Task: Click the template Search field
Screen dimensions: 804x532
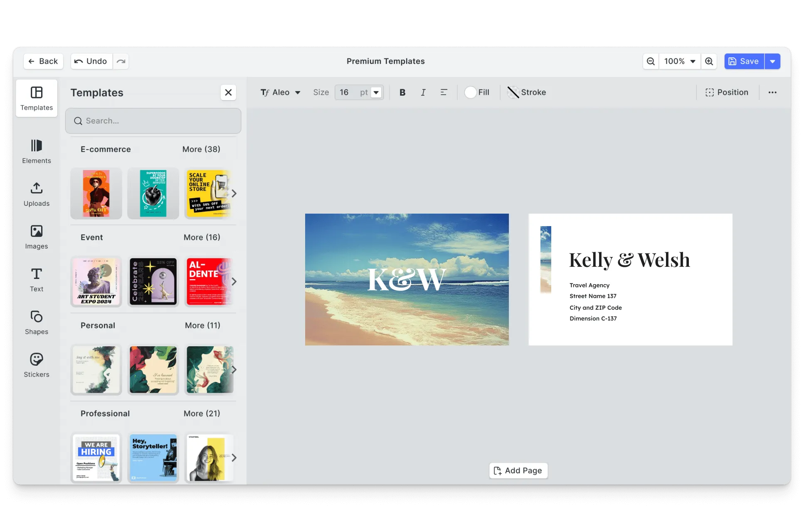Action: pyautogui.click(x=153, y=121)
